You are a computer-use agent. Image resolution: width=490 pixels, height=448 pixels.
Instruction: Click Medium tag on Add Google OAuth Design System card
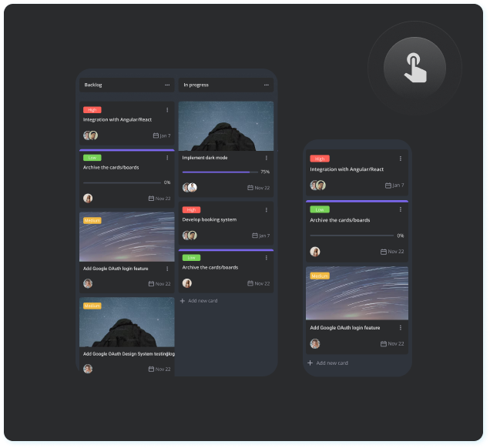(x=92, y=306)
